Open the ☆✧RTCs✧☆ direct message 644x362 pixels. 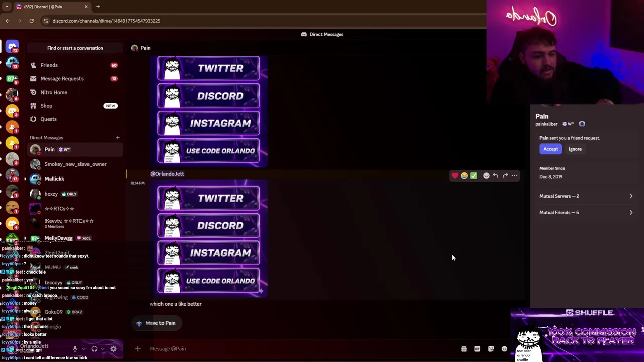coord(75,208)
